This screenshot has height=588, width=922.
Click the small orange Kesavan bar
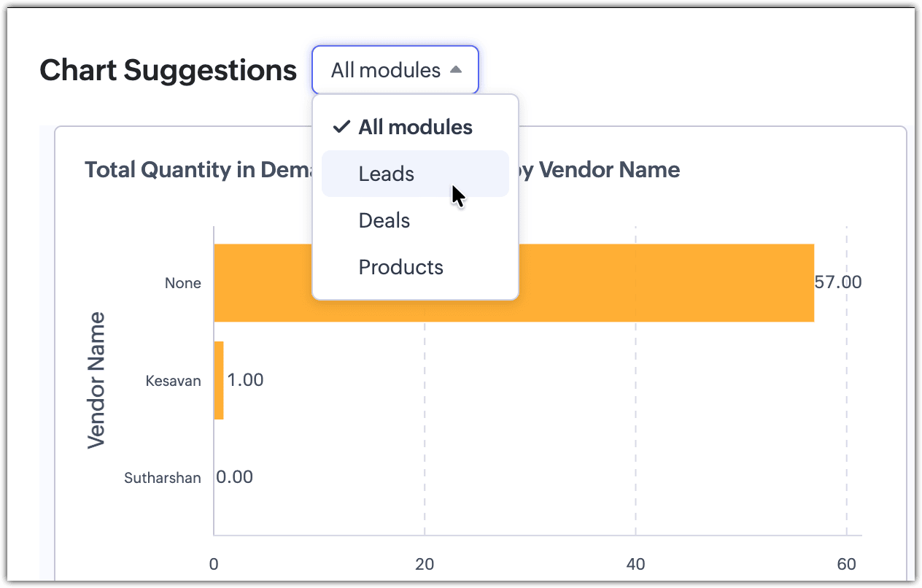pyautogui.click(x=219, y=380)
